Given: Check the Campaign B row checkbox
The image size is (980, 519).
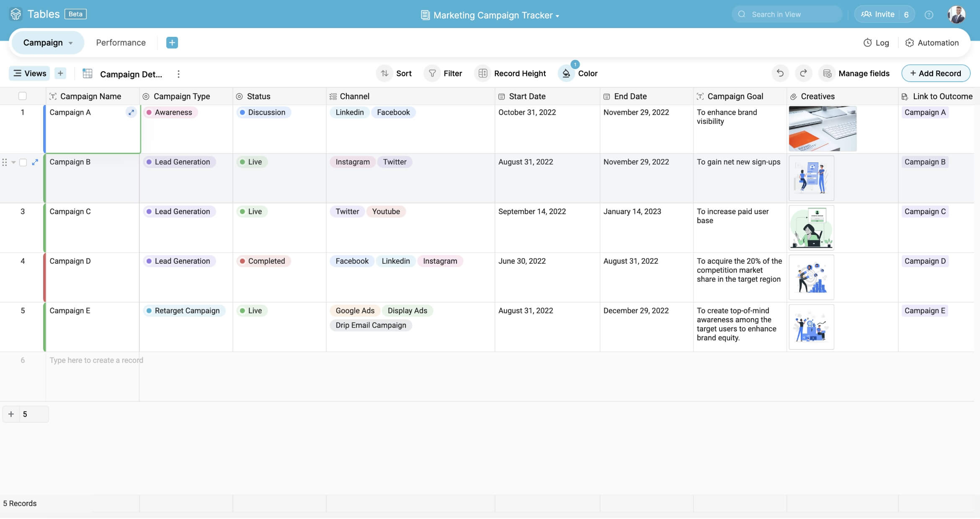Looking at the screenshot, I should click(23, 162).
